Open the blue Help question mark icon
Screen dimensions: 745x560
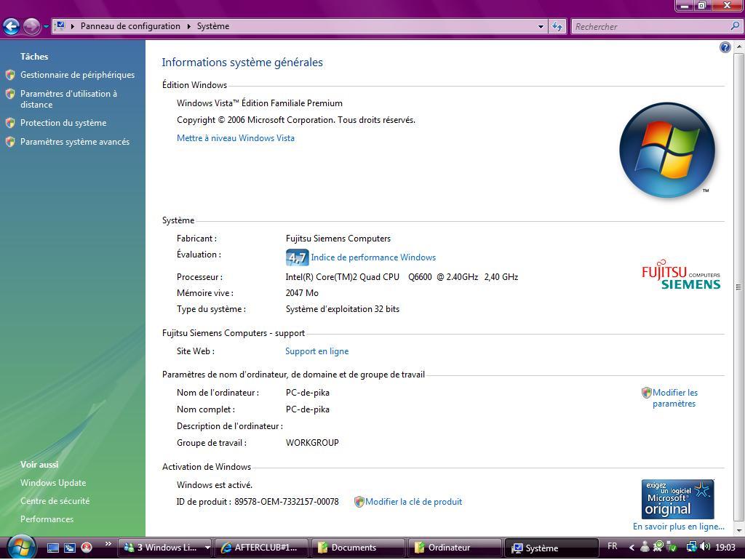[725, 47]
